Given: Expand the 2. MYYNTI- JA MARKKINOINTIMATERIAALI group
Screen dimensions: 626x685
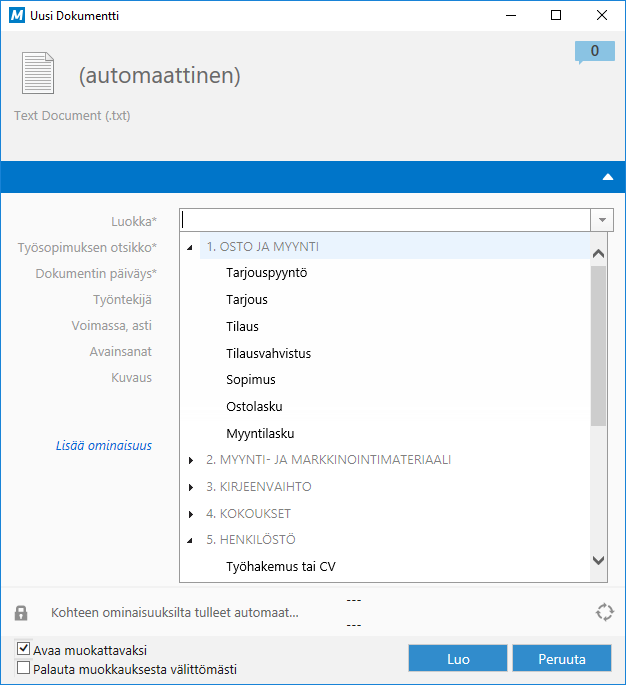Looking at the screenshot, I should [191, 460].
